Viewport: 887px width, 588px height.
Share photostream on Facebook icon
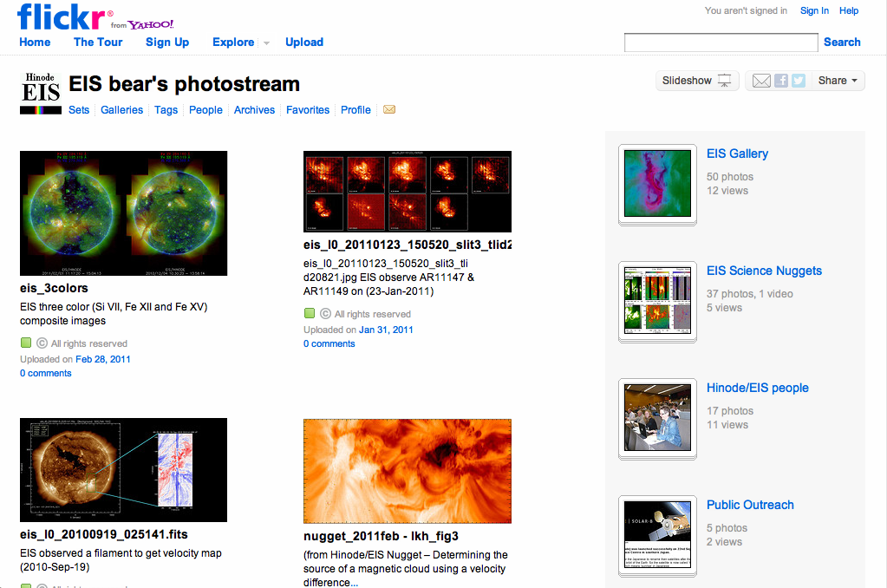tap(781, 81)
